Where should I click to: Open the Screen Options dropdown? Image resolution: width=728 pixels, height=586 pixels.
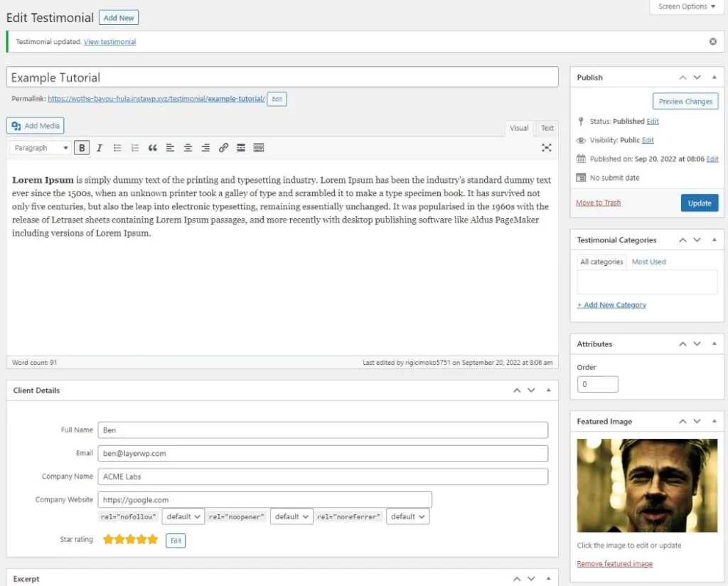pyautogui.click(x=685, y=6)
